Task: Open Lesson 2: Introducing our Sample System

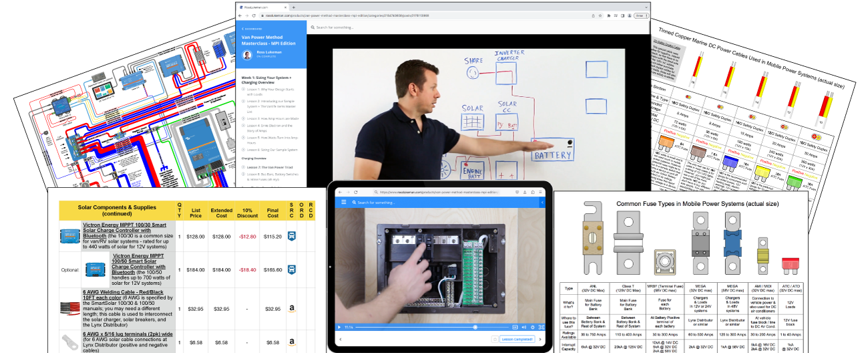Action: tap(270, 106)
